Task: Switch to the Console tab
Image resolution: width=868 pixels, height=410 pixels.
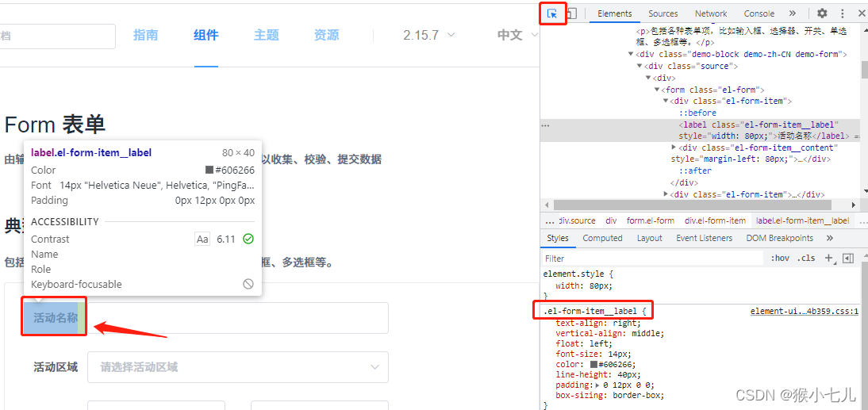Action: pos(759,13)
